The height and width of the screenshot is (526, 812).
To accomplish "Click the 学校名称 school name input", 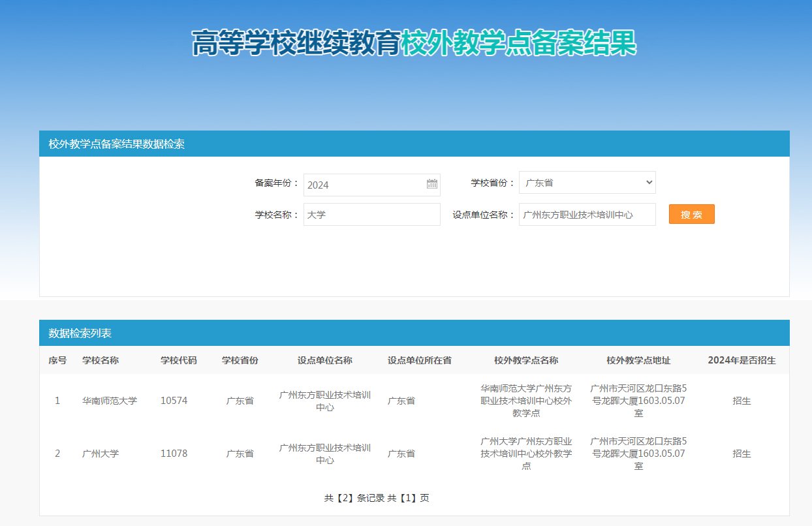I will (x=371, y=214).
